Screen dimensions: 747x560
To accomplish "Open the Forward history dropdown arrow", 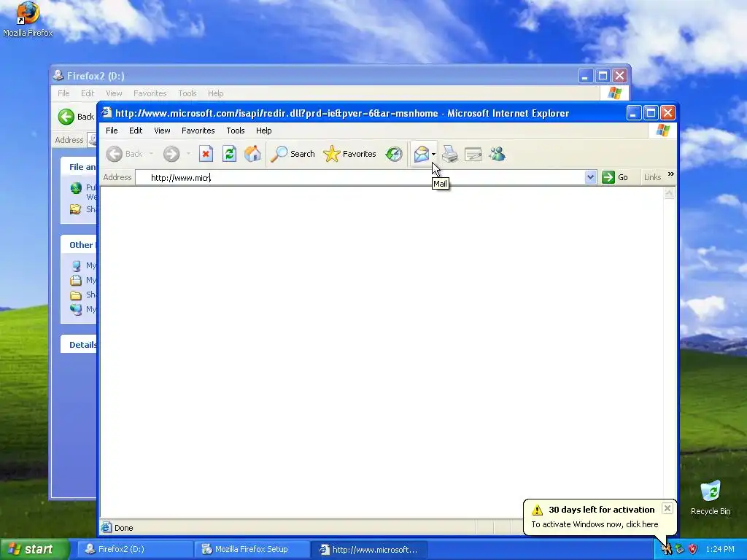I will 188,154.
